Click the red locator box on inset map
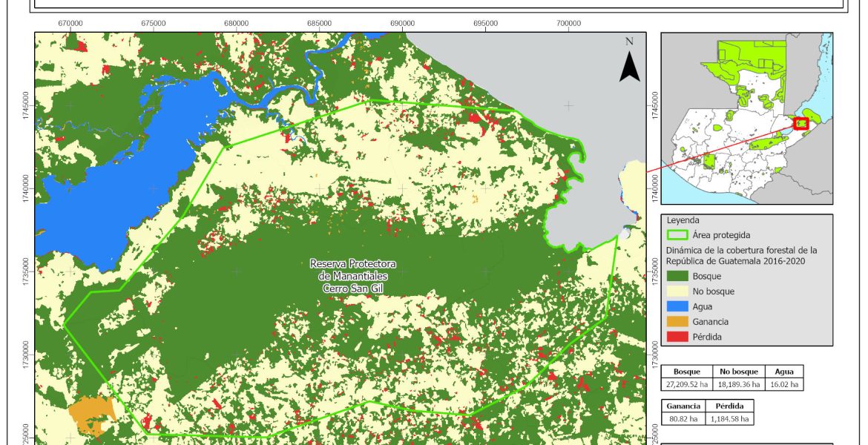This screenshot has width=868, height=445. [x=800, y=124]
